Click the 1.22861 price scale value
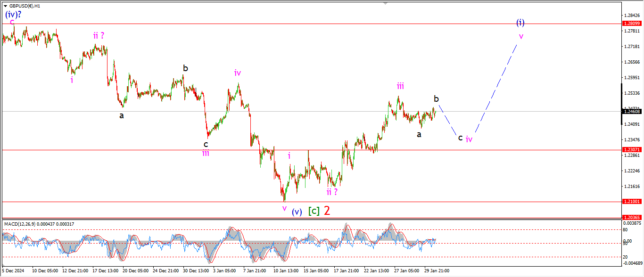The height and width of the screenshot is (277, 644). tap(632, 155)
